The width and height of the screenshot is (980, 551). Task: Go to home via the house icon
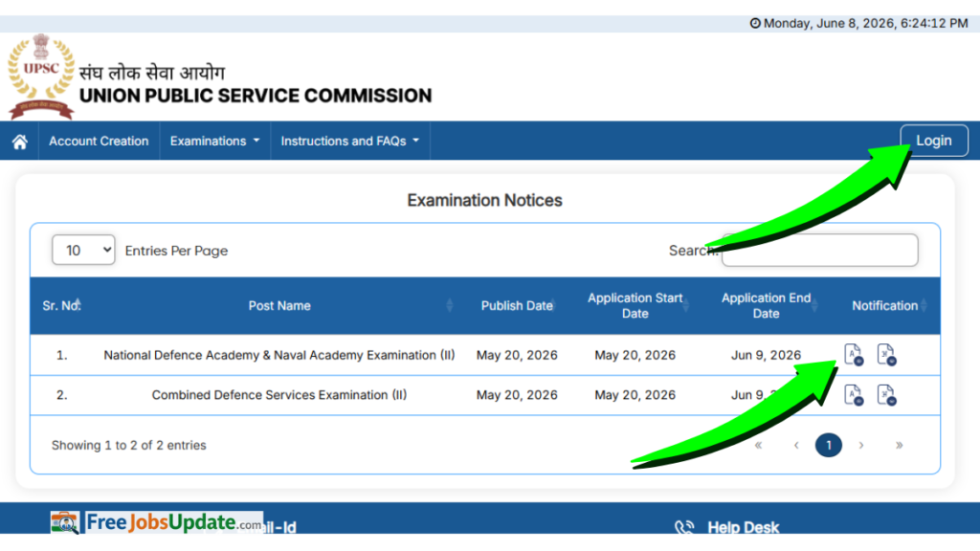(x=19, y=142)
